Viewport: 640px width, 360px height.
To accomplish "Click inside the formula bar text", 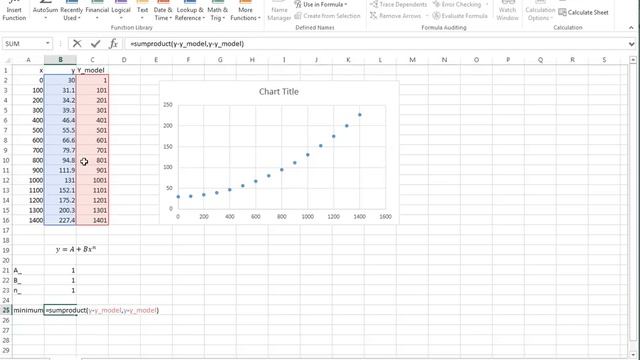I will pos(187,44).
